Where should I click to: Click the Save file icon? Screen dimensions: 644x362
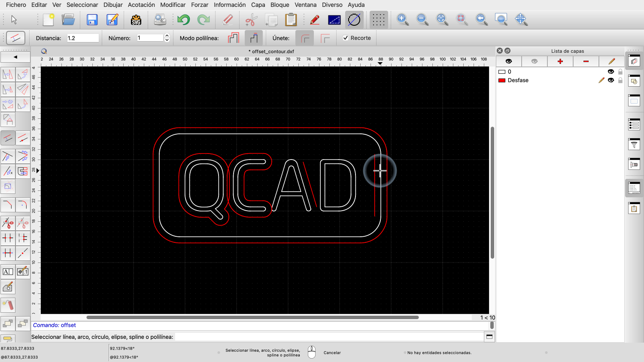[92, 20]
